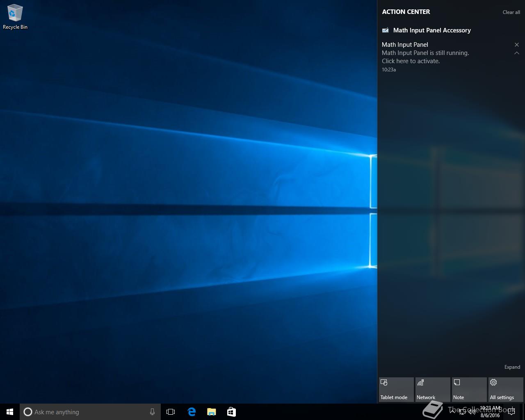Dismiss the Math Input Panel notification

click(517, 45)
